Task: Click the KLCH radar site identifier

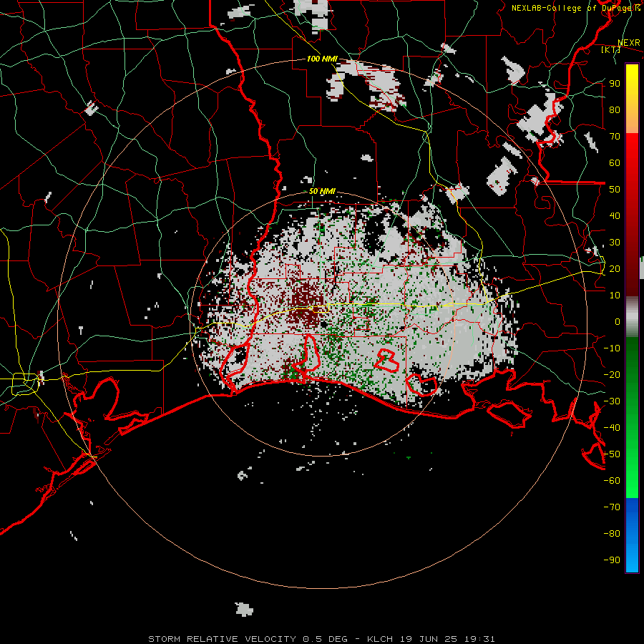Action: [x=380, y=639]
